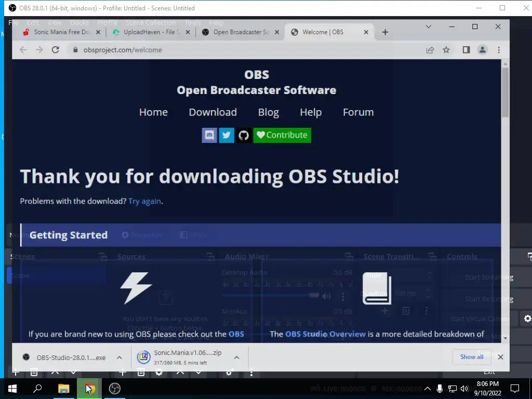Image resolution: width=532 pixels, height=399 pixels.
Task: Switch to Open Broadcaster Software tab
Action: coord(240,32)
